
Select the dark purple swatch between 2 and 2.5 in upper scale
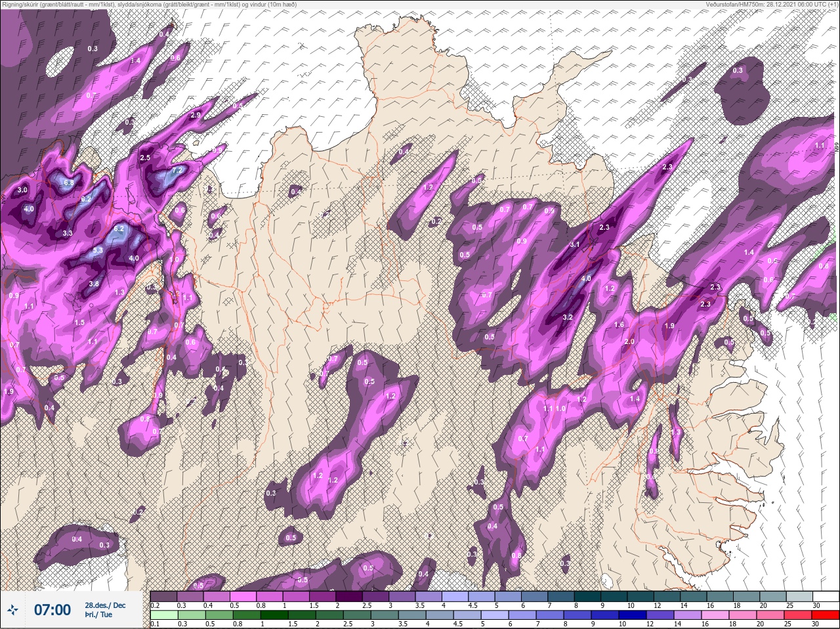pyautogui.click(x=350, y=596)
